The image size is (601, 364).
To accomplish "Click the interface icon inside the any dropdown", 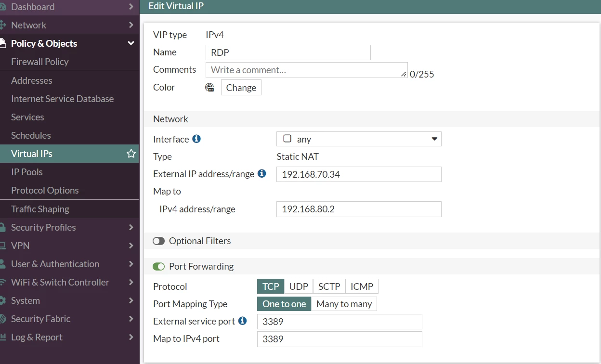I will 287,139.
